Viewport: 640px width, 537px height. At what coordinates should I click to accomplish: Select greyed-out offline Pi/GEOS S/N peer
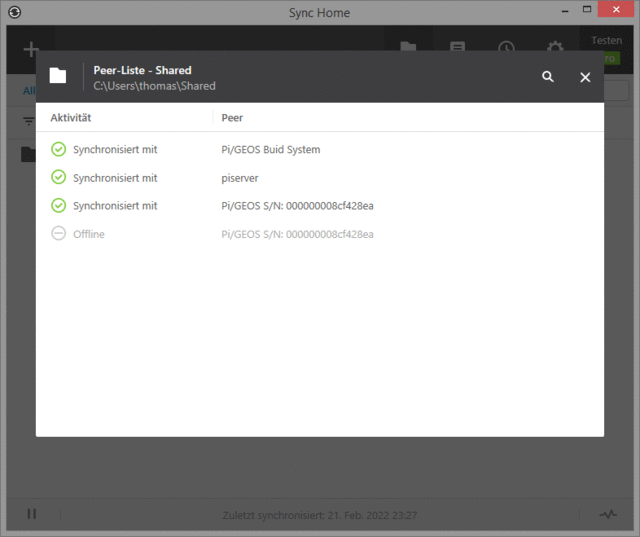(x=297, y=234)
